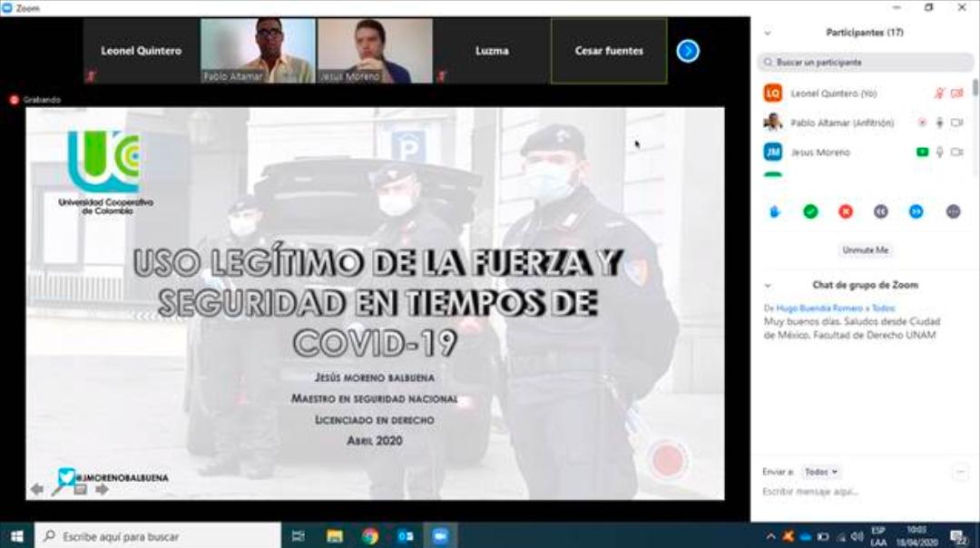Image resolution: width=980 pixels, height=548 pixels.
Task: Click Jesus Moreno's green screen-share icon
Action: pyautogui.click(x=922, y=152)
